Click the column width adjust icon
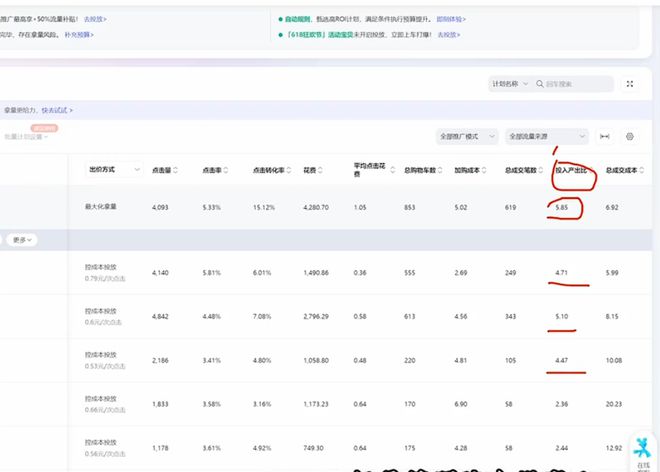 click(x=604, y=136)
